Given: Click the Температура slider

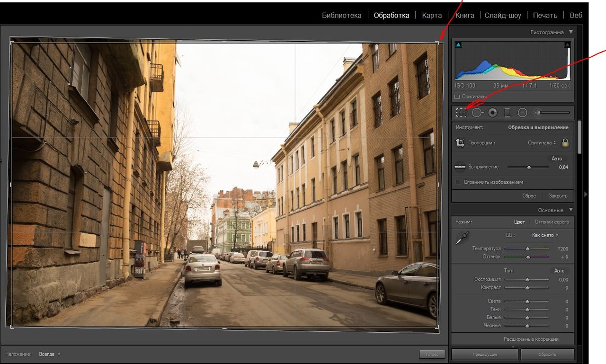Looking at the screenshot, I should (526, 248).
